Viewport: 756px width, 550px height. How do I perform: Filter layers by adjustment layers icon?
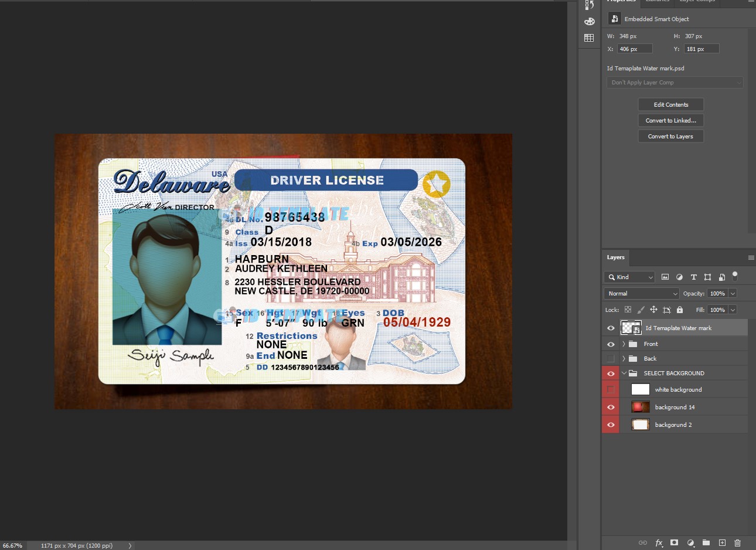click(x=679, y=277)
